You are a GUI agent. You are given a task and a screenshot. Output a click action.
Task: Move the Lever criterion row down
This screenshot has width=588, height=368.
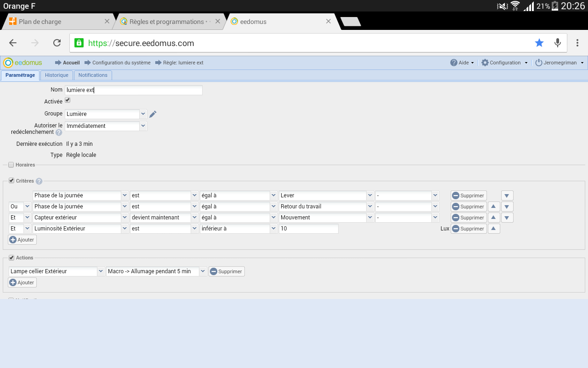coord(507,195)
